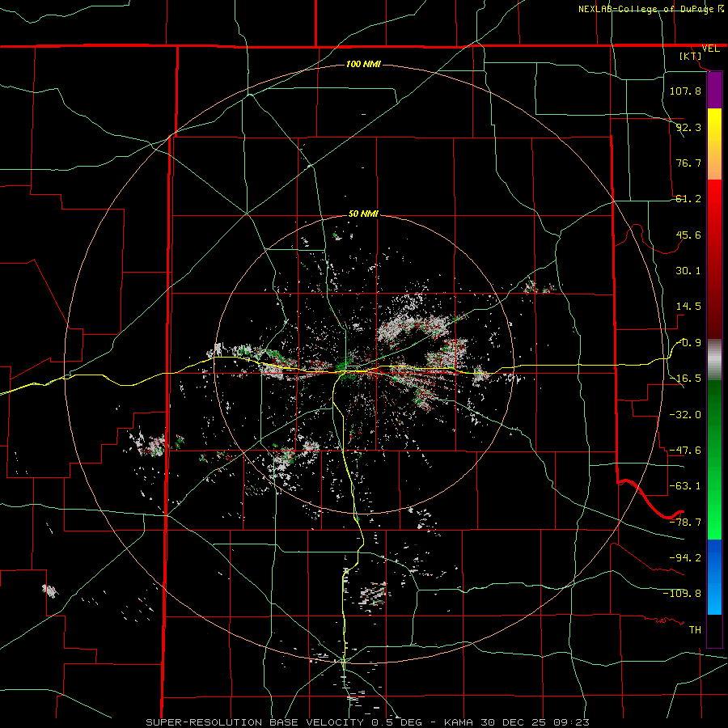Screen dimensions: 728x728
Task: Click the -32.0 velocity scale value
Action: (x=685, y=415)
